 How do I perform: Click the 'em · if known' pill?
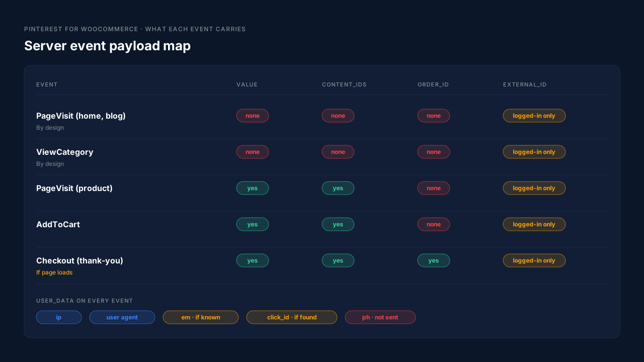201,317
